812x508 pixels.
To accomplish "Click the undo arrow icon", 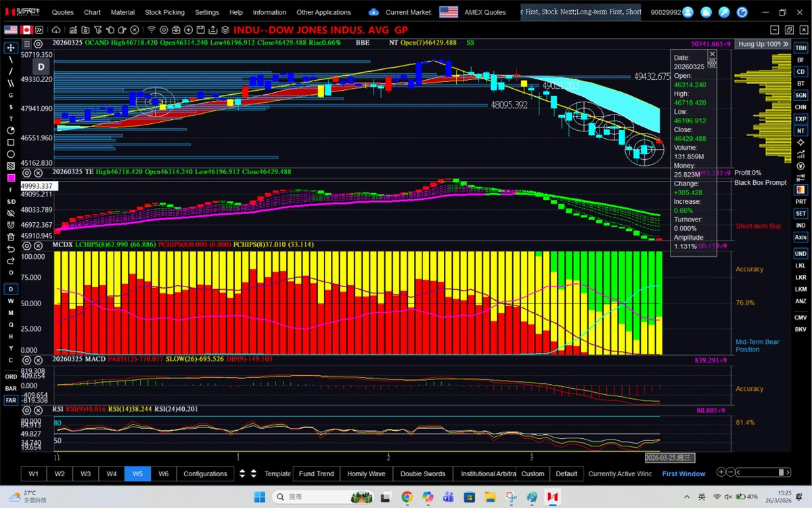I will (11, 249).
